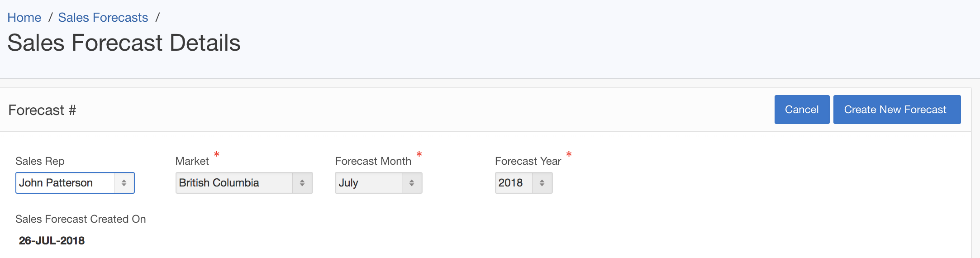The height and width of the screenshot is (258, 980).
Task: Click the red required asterisk beside Market
Action: click(217, 155)
